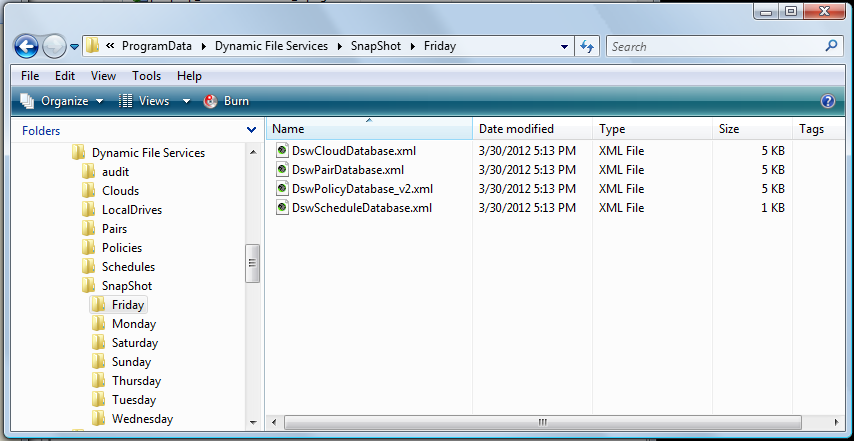The image size is (854, 441).
Task: Open the Tools menu
Action: pyautogui.click(x=147, y=76)
